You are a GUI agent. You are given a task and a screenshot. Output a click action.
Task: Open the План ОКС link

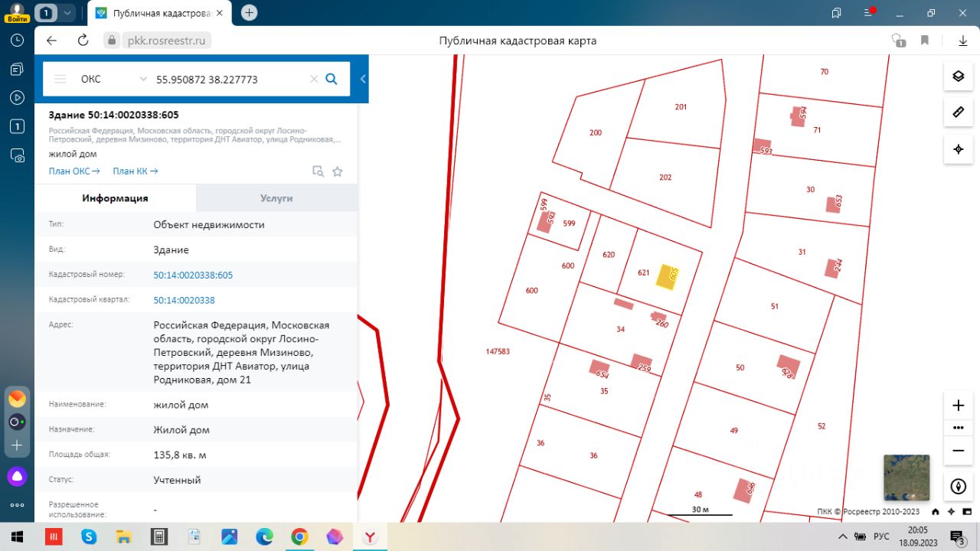tap(74, 171)
